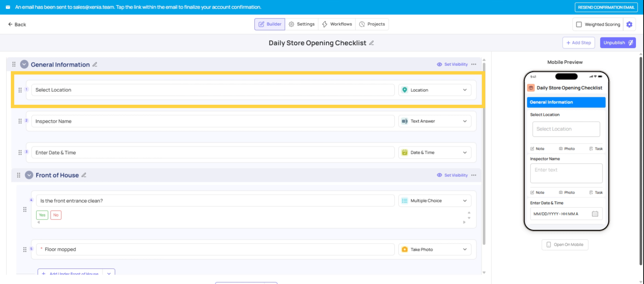Click the app logo in mobile preview header
The image size is (644, 284).
[531, 88]
